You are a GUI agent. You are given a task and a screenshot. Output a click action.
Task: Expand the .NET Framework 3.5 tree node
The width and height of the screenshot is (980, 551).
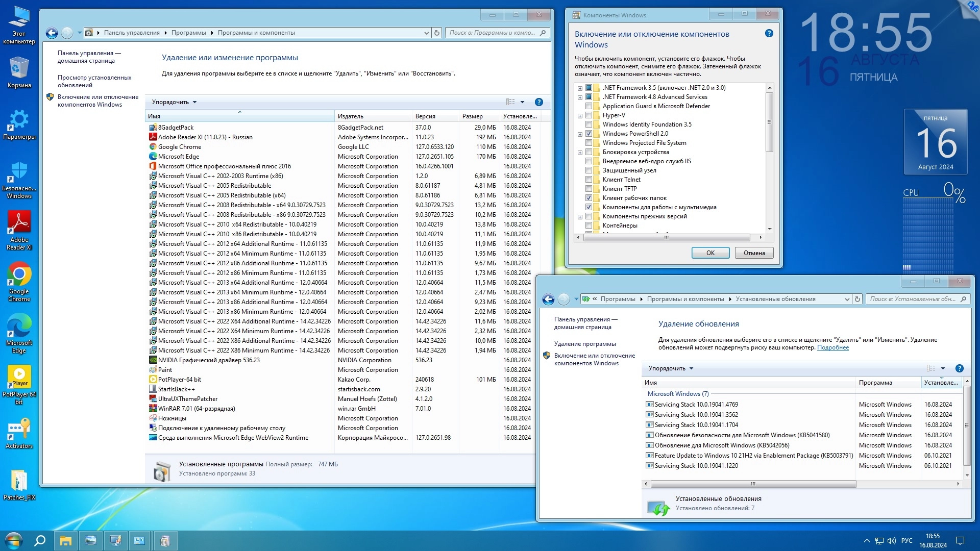tap(580, 88)
